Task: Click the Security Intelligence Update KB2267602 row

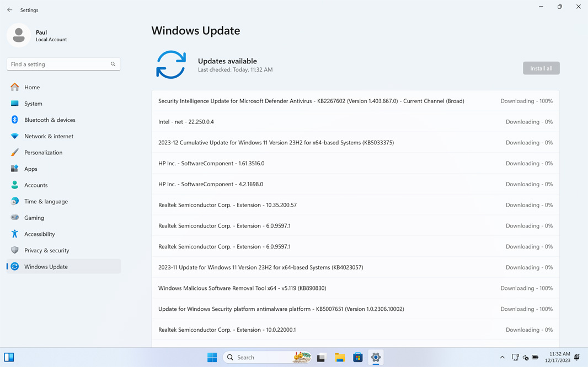Action: [355, 101]
